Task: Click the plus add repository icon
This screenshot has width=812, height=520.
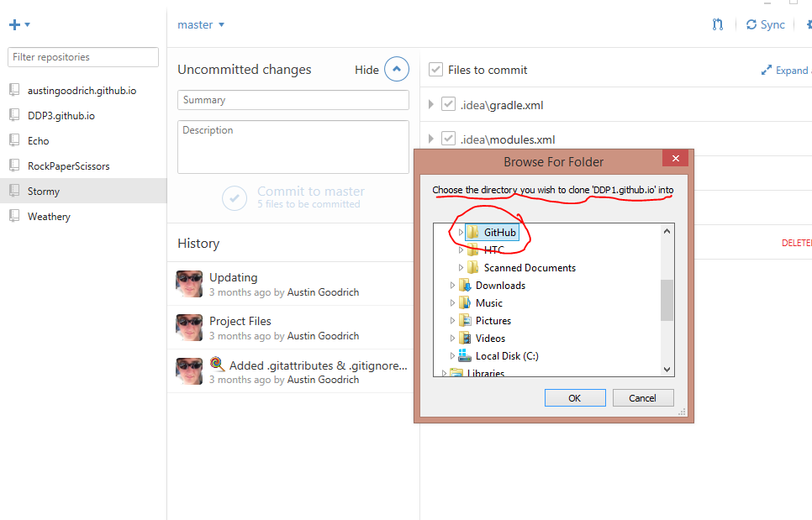Action: tap(14, 25)
